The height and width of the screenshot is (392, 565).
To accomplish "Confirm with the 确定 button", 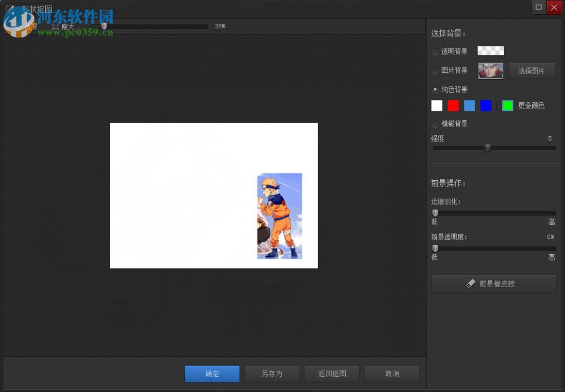I will tap(212, 373).
